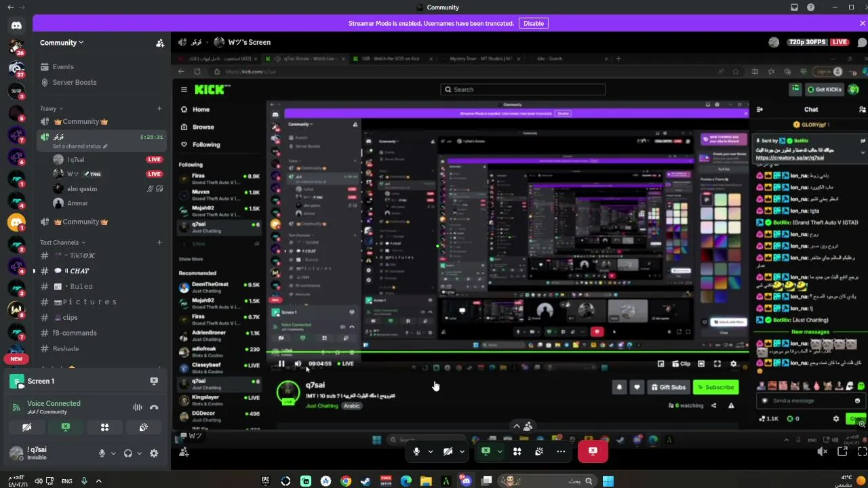Image resolution: width=868 pixels, height=488 pixels.
Task: Toggle full screen for the stream
Action: click(862, 451)
